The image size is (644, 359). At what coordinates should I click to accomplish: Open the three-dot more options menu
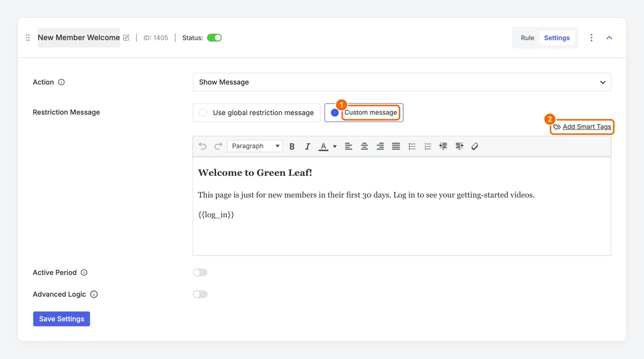pyautogui.click(x=591, y=38)
